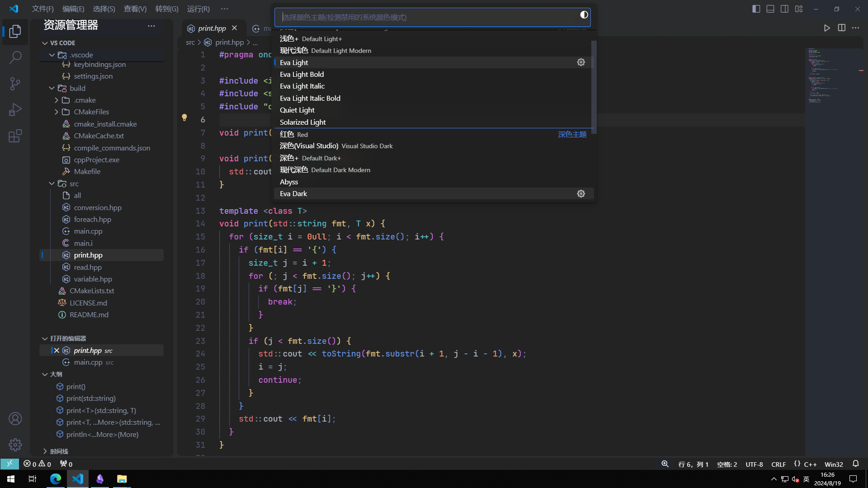The image size is (868, 488).
Task: Open the 编辑(E) menu
Action: 73,9
